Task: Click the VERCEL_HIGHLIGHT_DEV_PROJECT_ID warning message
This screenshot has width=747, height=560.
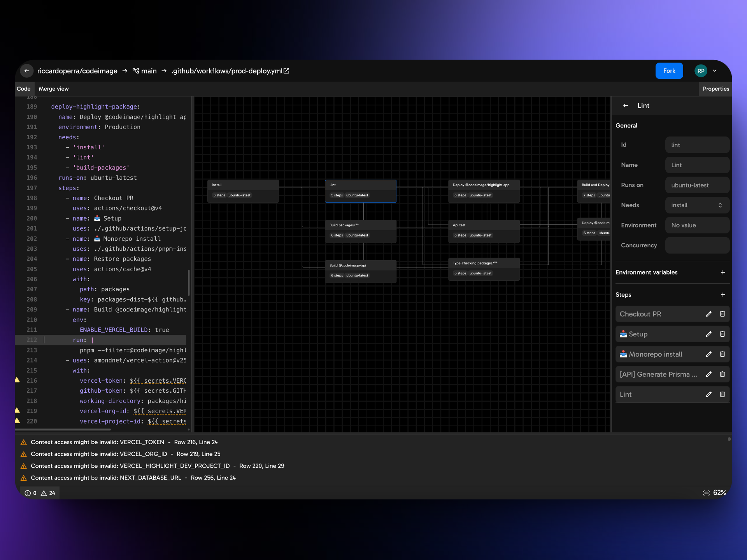Action: coord(158,466)
